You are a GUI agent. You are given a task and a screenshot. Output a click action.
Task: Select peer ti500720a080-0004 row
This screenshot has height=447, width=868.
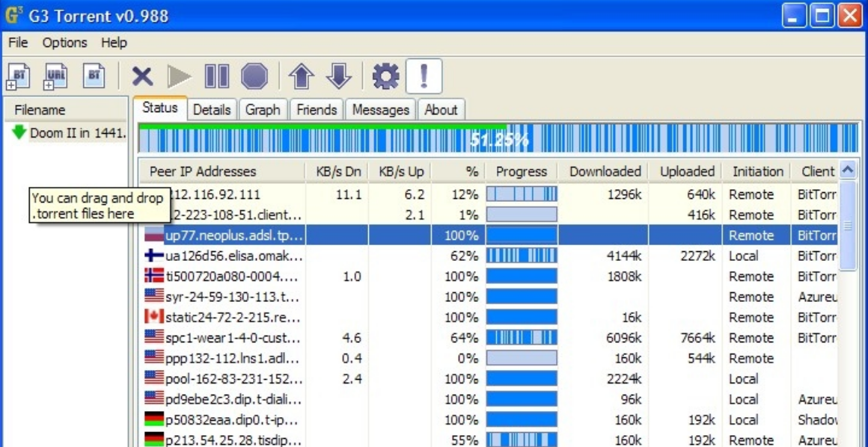tap(487, 276)
